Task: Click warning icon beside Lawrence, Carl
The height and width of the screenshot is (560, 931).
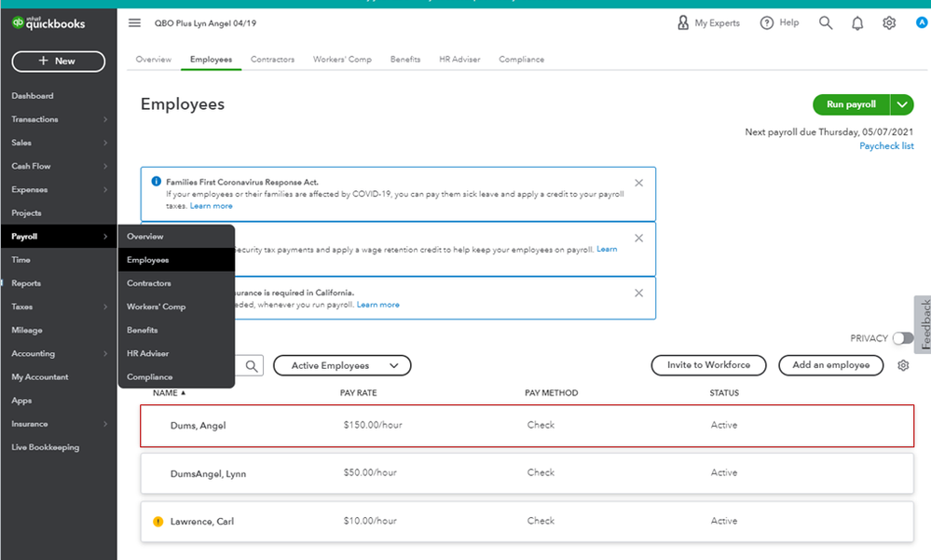Action: 157,522
